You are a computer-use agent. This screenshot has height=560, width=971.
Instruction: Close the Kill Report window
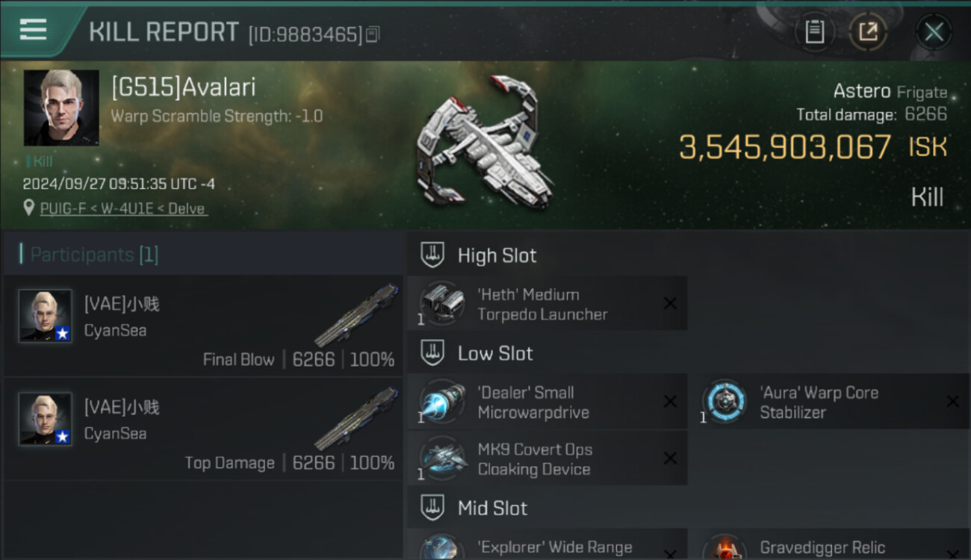934,32
